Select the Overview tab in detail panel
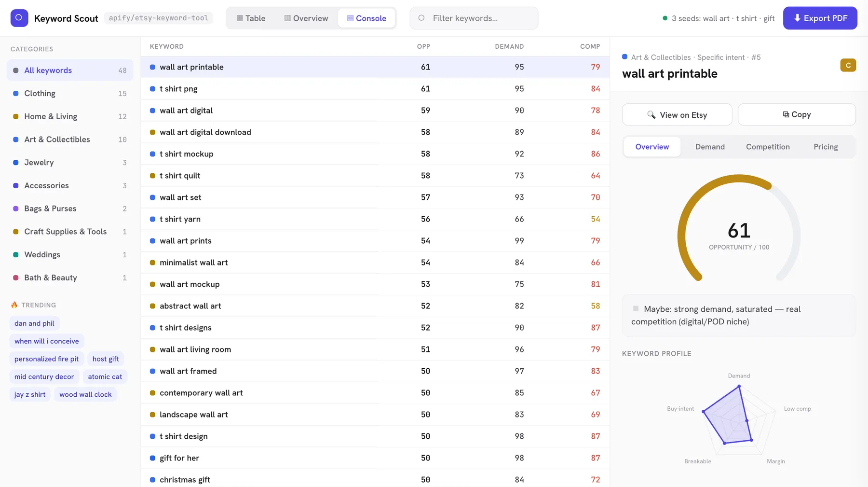Image resolution: width=868 pixels, height=487 pixels. point(652,147)
